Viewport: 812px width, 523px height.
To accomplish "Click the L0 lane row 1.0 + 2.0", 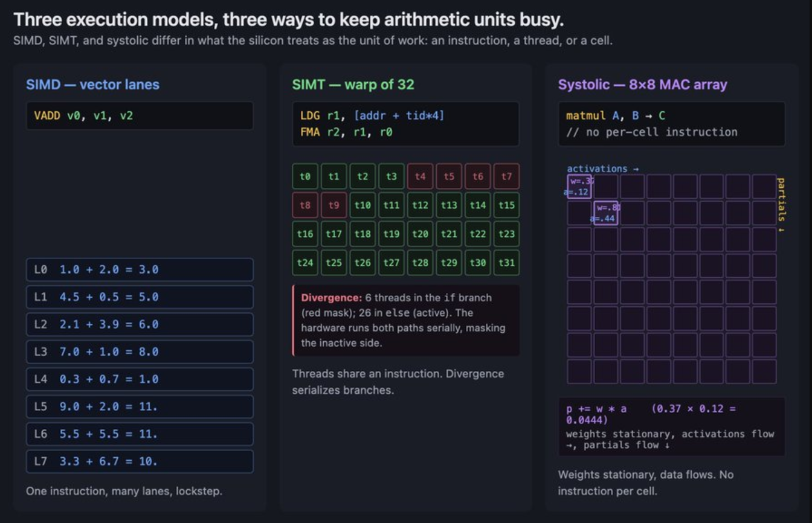I will 140,269.
